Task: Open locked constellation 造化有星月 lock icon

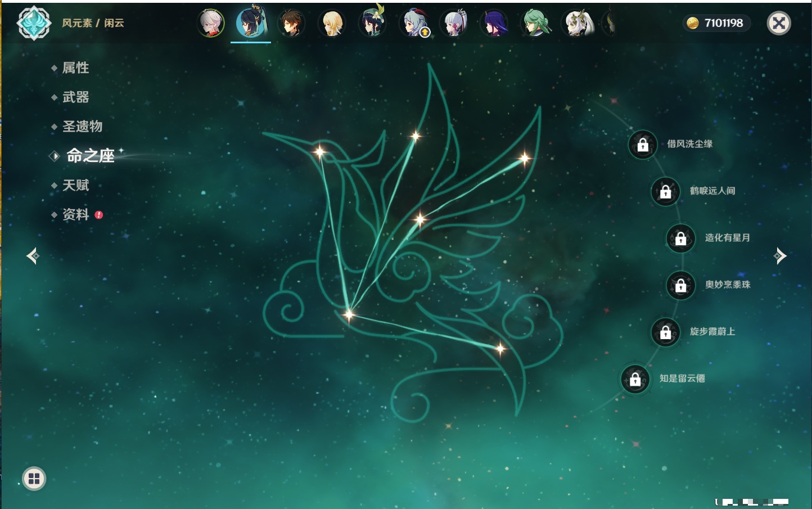Action: (681, 238)
